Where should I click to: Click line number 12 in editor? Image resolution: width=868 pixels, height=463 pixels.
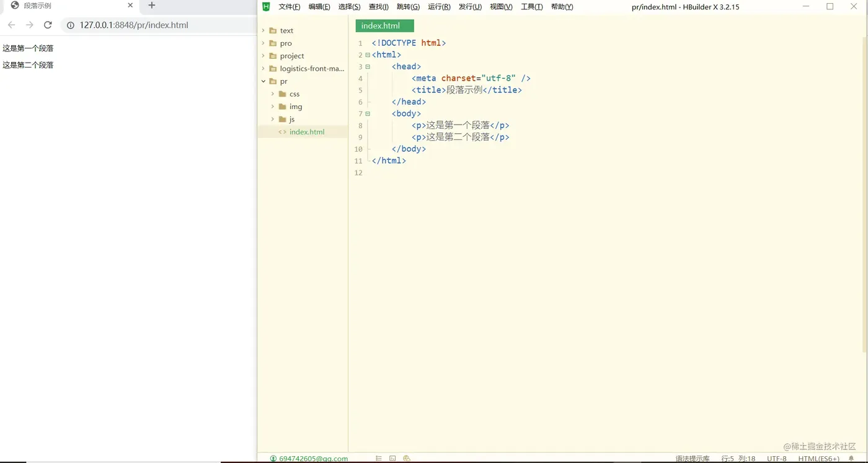point(358,173)
